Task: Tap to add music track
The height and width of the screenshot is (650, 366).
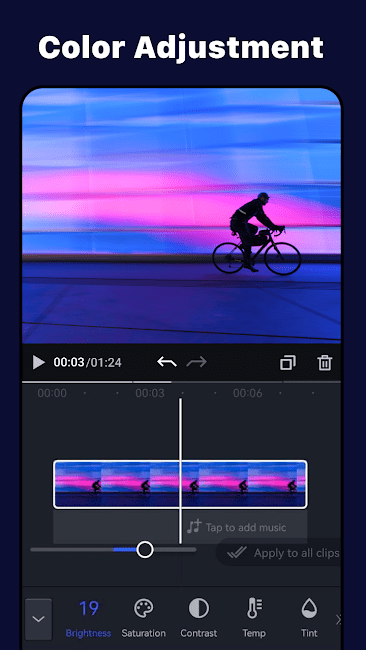Action: pyautogui.click(x=236, y=527)
